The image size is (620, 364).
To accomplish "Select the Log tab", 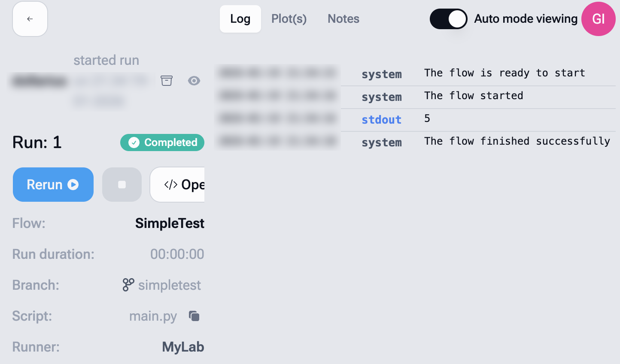I will click(x=240, y=19).
